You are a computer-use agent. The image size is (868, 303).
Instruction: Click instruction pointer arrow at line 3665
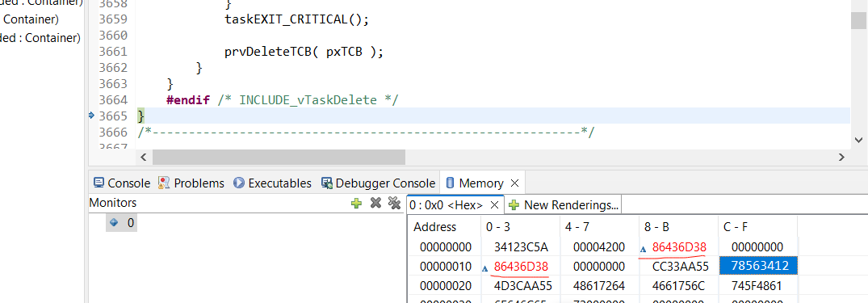[92, 116]
